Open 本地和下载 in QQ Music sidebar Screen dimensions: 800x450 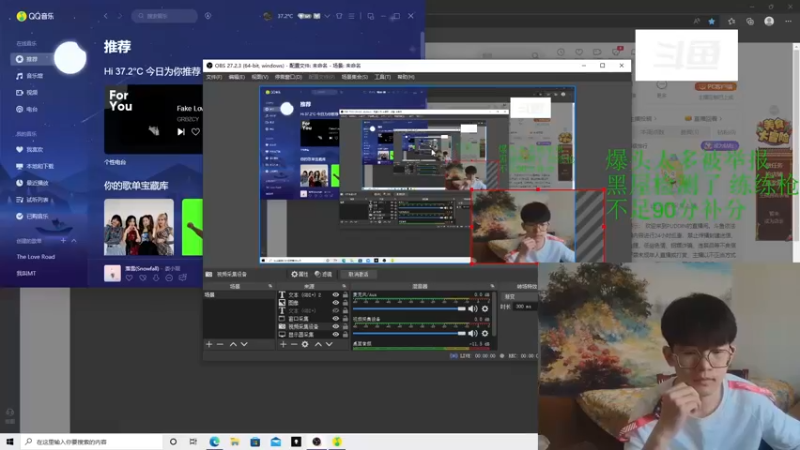35,166
